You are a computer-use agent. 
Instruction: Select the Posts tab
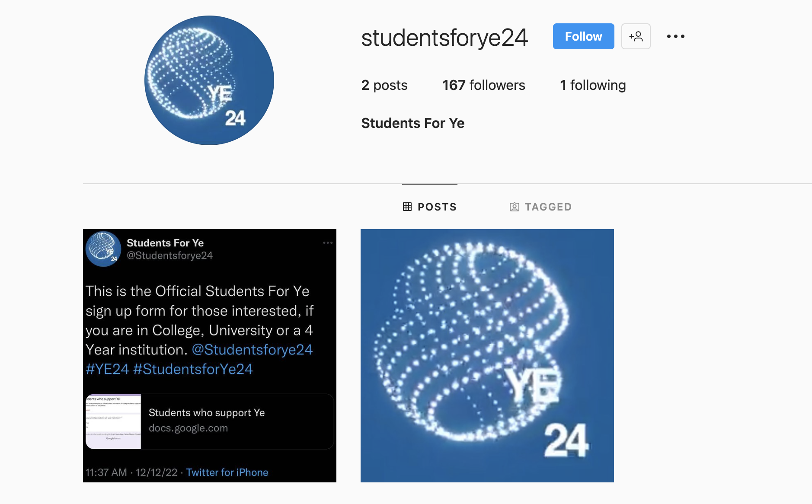[429, 207]
